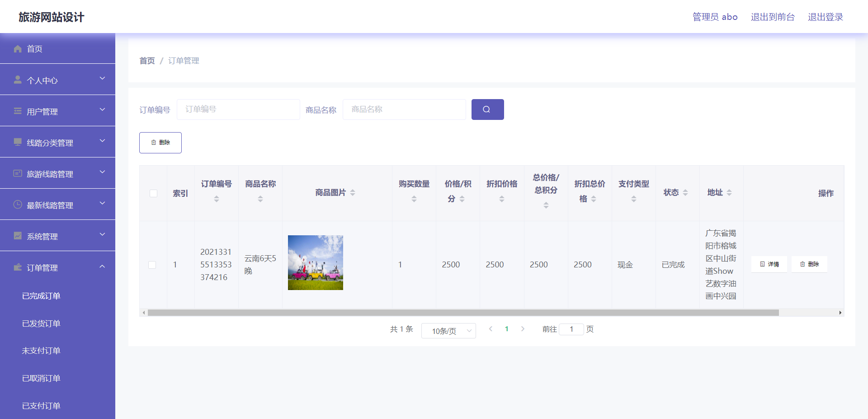
Task: Collapse the 订单管理 sidebar menu
Action: [x=57, y=267]
